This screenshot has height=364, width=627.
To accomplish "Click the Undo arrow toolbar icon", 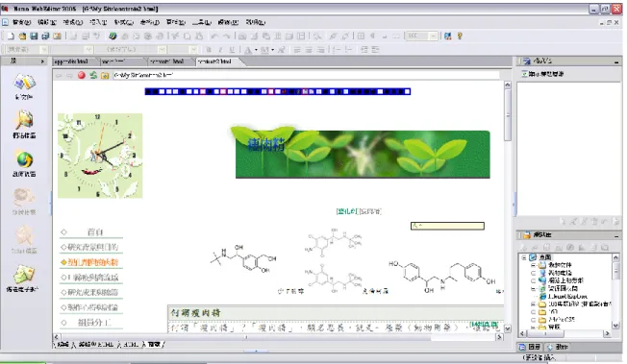I will click(x=214, y=36).
